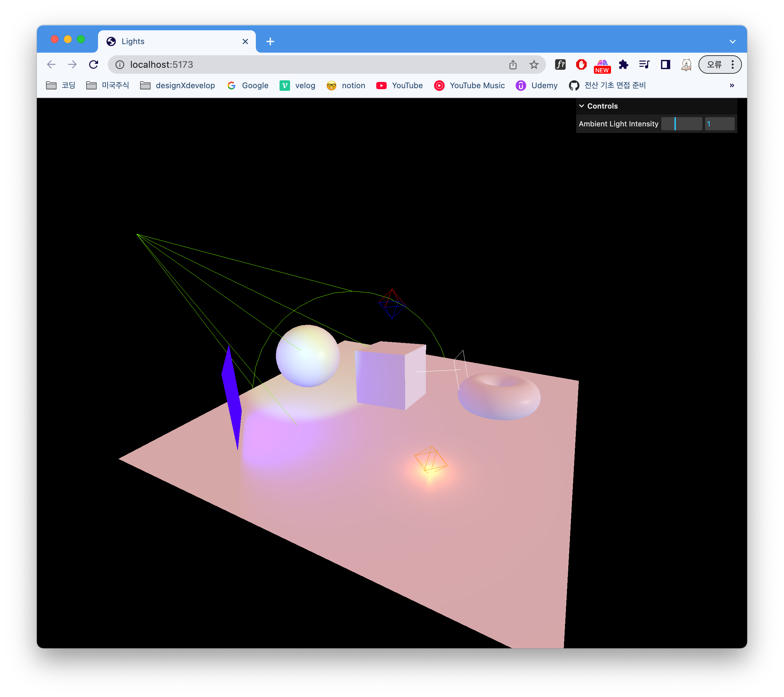Image resolution: width=784 pixels, height=697 pixels.
Task: Click the localhost:5173 address bar
Action: [x=307, y=65]
